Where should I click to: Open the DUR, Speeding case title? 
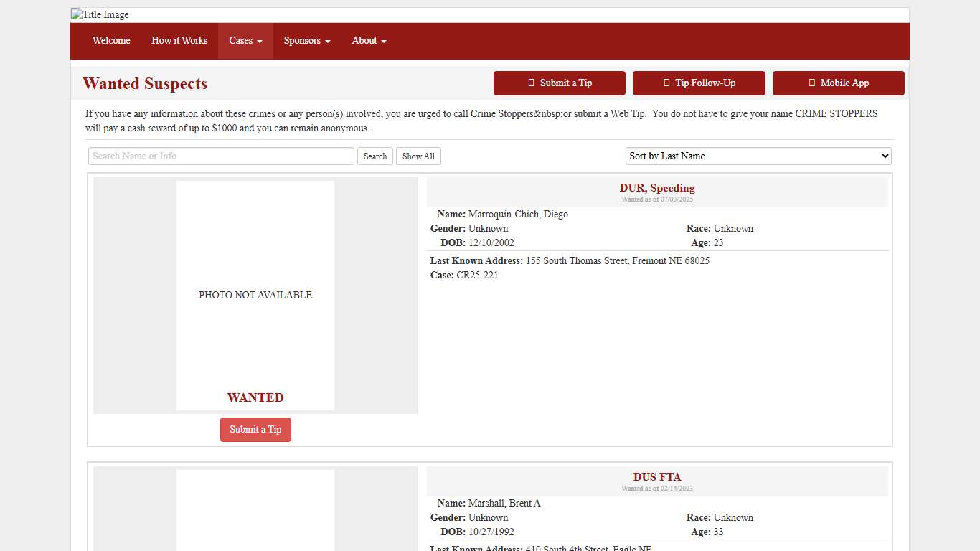click(657, 188)
